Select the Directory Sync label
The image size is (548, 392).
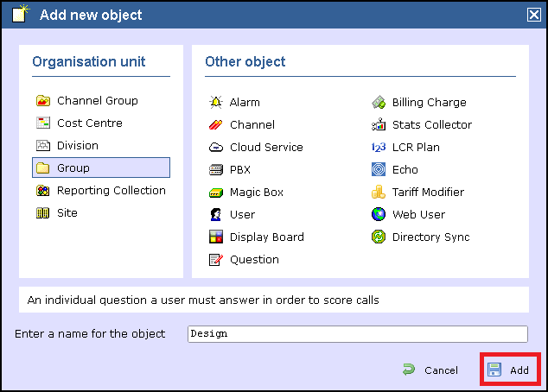coord(431,237)
